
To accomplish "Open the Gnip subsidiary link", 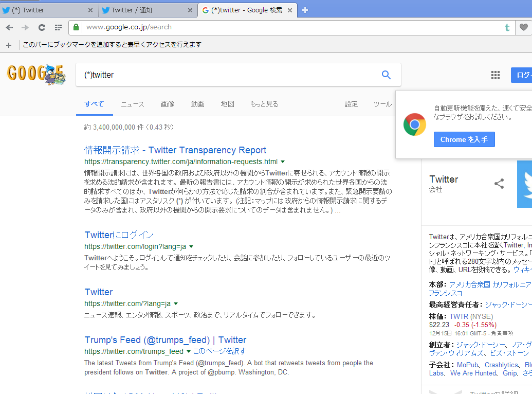I will 510,373.
